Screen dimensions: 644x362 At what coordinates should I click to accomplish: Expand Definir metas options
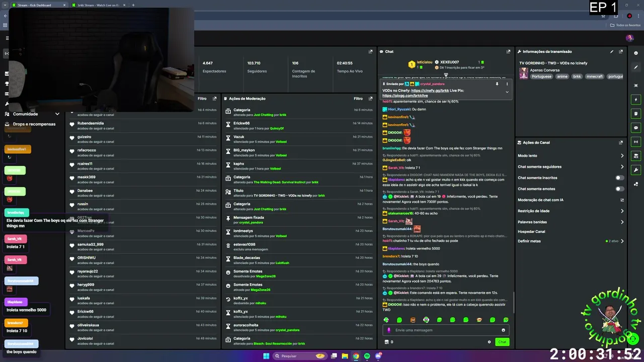coord(622,241)
